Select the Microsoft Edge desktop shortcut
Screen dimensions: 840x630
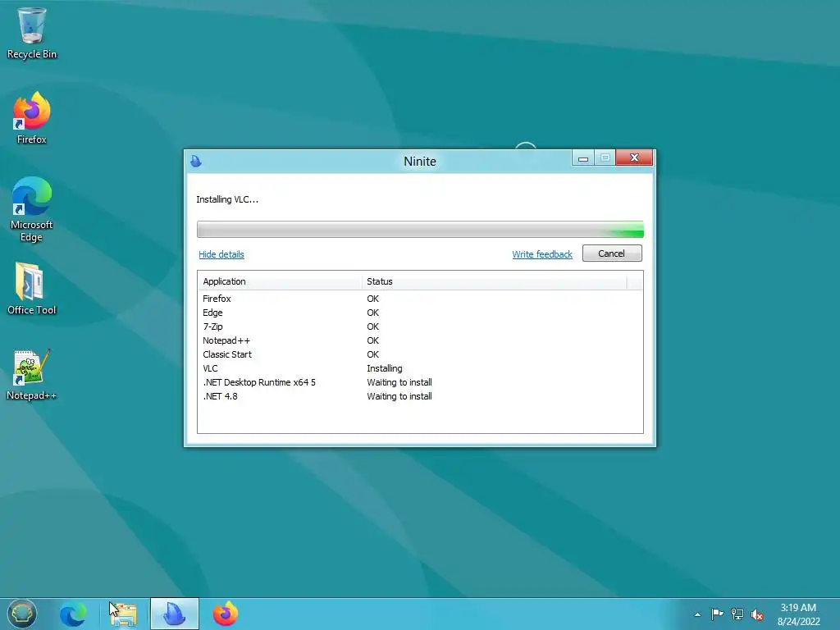point(32,209)
